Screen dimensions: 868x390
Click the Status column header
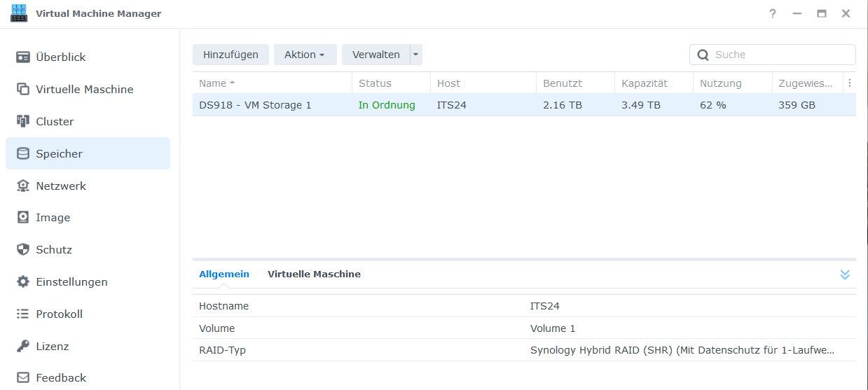[x=391, y=83]
